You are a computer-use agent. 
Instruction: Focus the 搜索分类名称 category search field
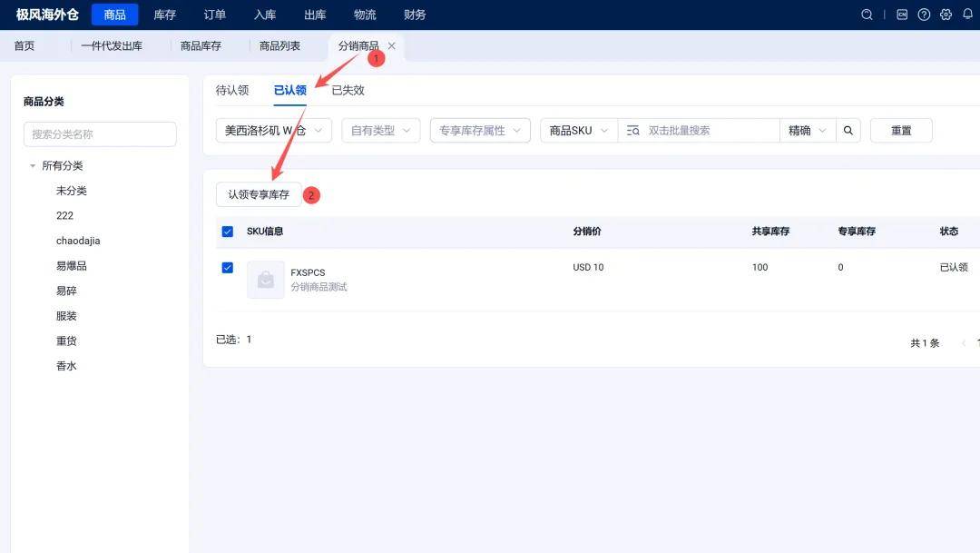coord(100,133)
